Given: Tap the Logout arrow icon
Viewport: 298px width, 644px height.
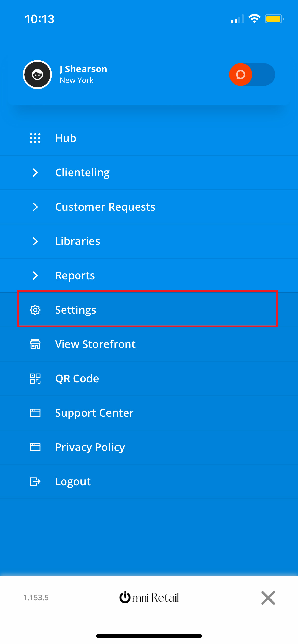Looking at the screenshot, I should tap(35, 481).
